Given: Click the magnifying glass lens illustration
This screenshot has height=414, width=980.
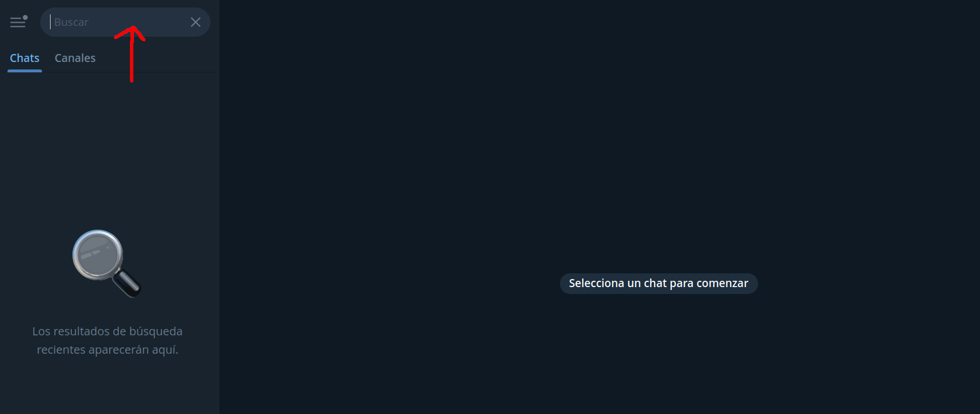Looking at the screenshot, I should coord(98,255).
